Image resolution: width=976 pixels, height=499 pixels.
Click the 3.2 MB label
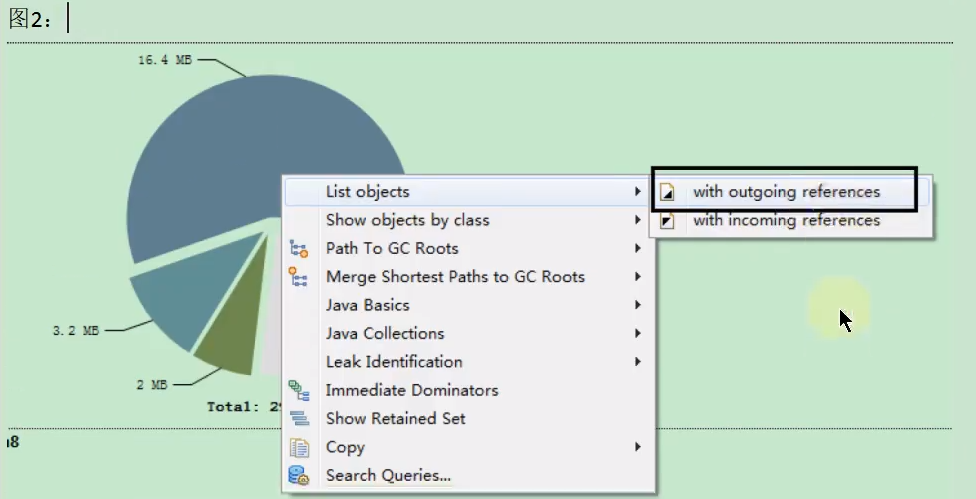[x=76, y=331]
